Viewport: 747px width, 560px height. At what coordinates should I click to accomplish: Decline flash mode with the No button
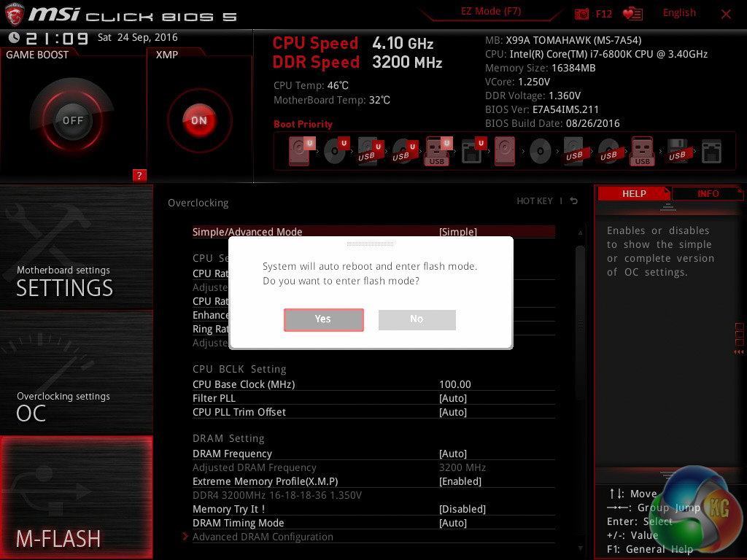[x=417, y=319]
